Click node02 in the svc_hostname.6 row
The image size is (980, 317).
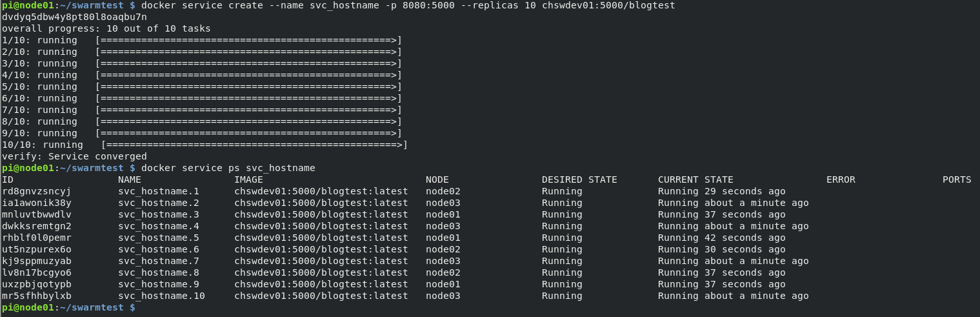point(443,249)
